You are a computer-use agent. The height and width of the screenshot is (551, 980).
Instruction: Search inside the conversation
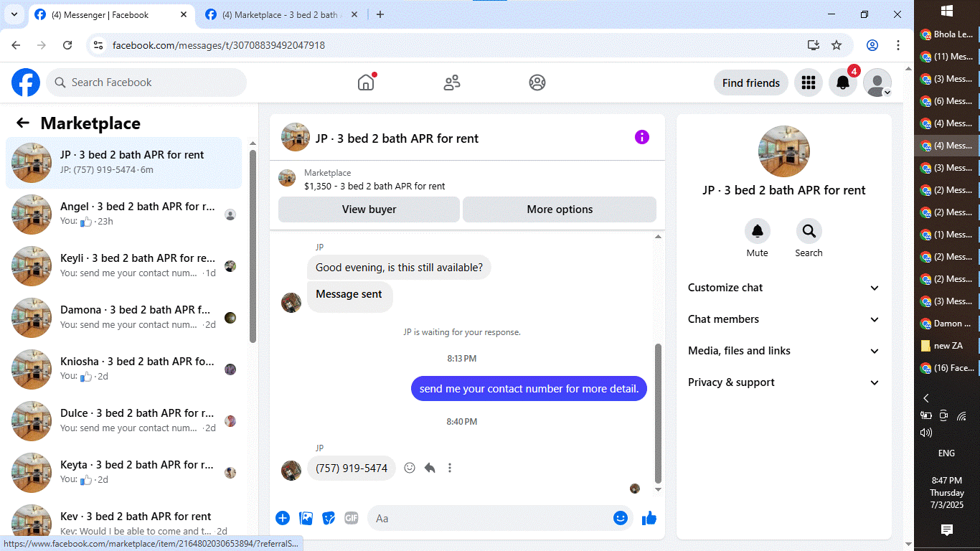[809, 231]
